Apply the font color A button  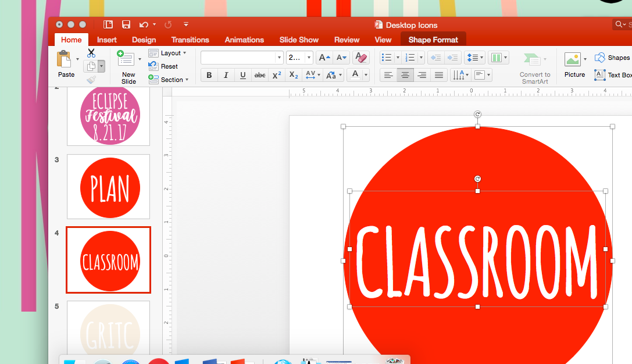pos(355,75)
